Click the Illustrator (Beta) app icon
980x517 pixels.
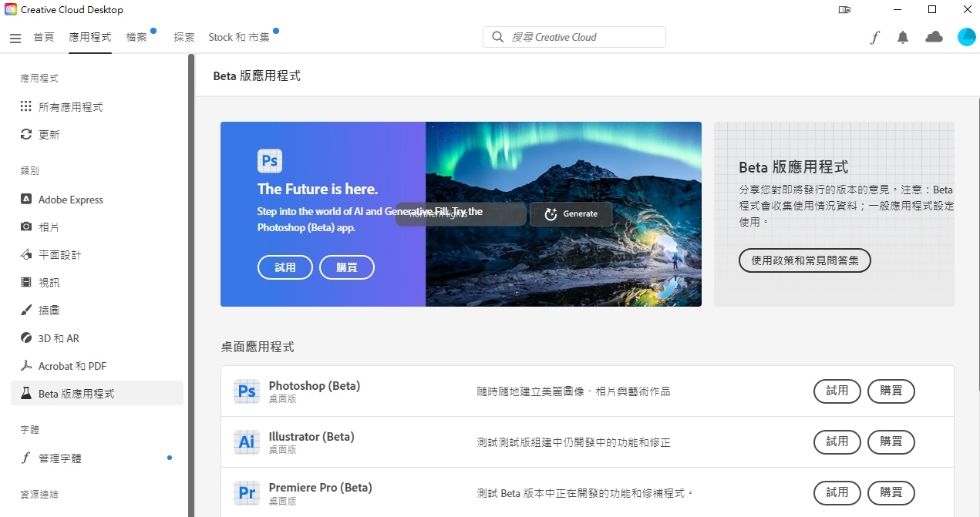[x=247, y=442]
